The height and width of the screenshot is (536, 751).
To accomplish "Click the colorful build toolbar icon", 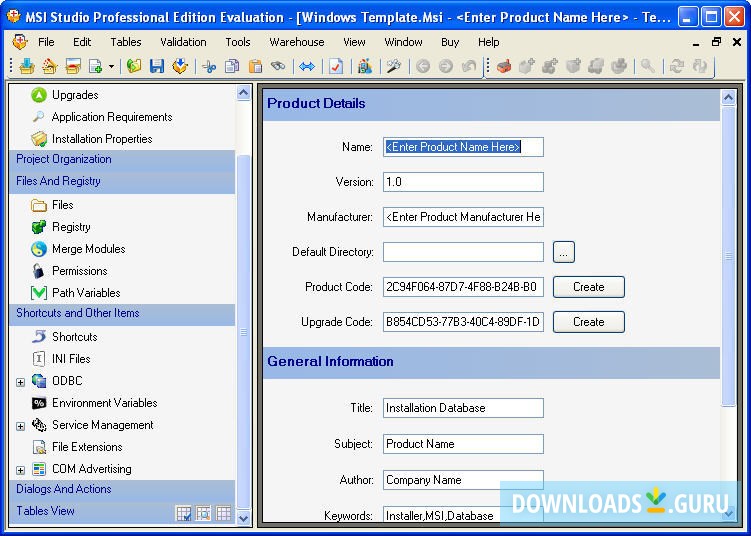I will (365, 66).
